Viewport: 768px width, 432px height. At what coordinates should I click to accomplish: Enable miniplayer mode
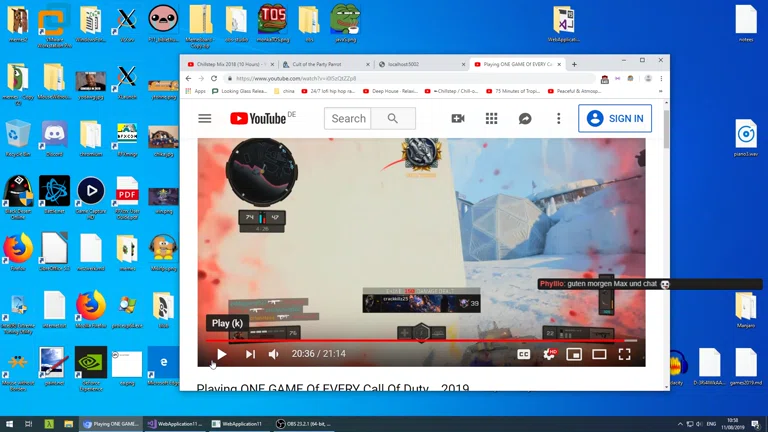click(x=574, y=354)
